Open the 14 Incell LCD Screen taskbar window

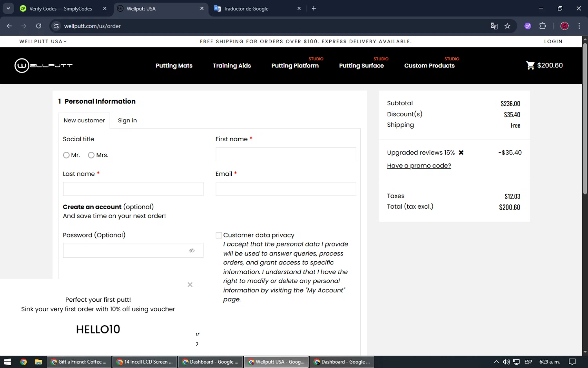point(145,362)
